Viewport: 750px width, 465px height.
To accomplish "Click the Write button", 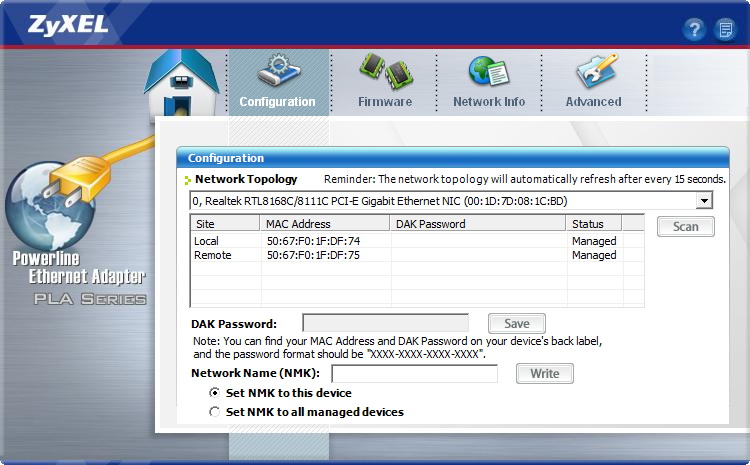I will click(x=544, y=374).
